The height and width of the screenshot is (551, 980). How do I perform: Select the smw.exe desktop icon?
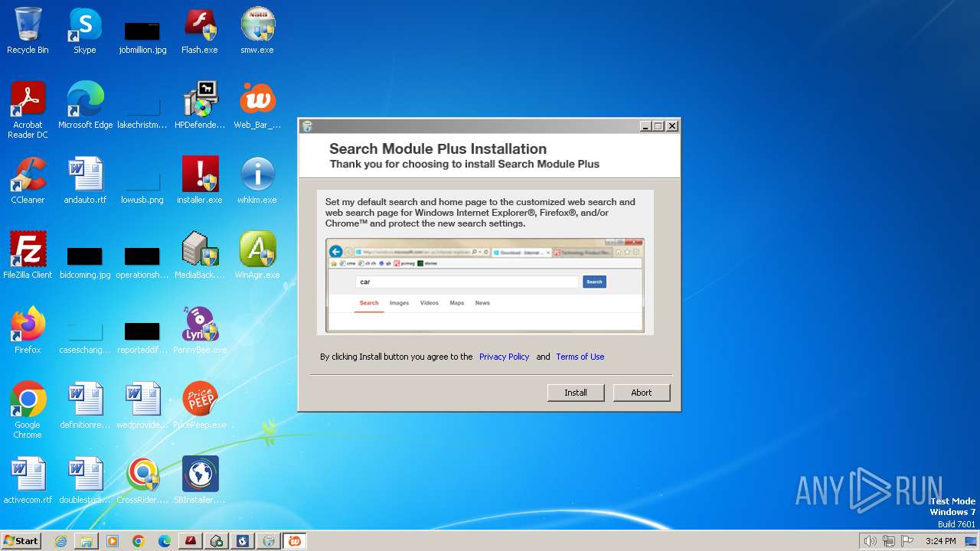[257, 31]
